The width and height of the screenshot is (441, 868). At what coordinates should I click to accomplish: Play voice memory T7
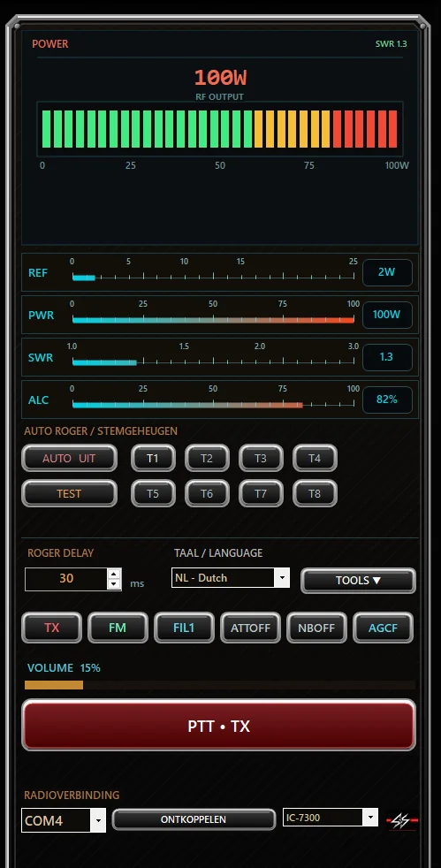[261, 493]
